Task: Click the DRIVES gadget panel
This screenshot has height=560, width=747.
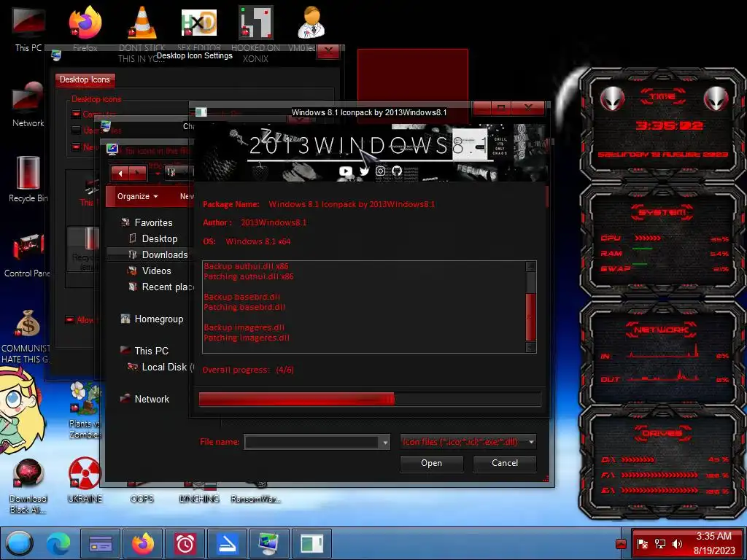Action: 662,462
